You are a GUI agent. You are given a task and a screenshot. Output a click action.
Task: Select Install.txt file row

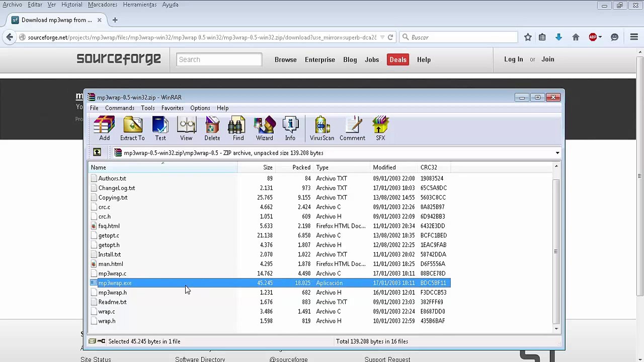pyautogui.click(x=270, y=254)
